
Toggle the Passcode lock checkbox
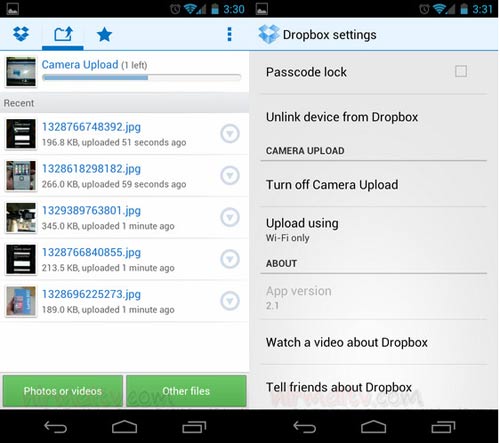461,71
